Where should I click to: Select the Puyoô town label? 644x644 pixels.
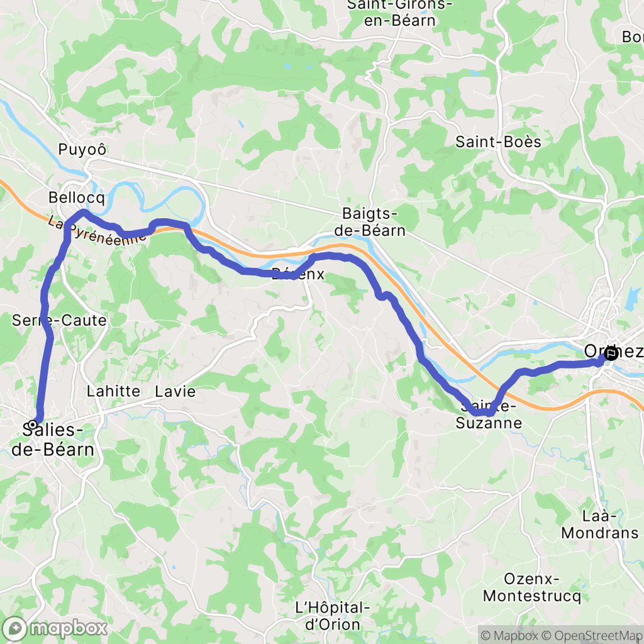pos(82,150)
